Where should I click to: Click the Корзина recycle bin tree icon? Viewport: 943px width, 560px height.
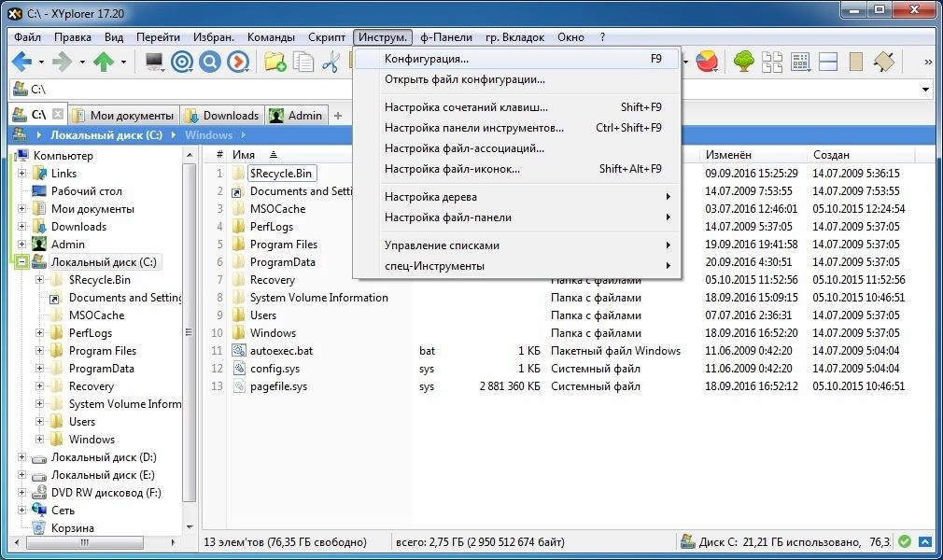point(39,527)
